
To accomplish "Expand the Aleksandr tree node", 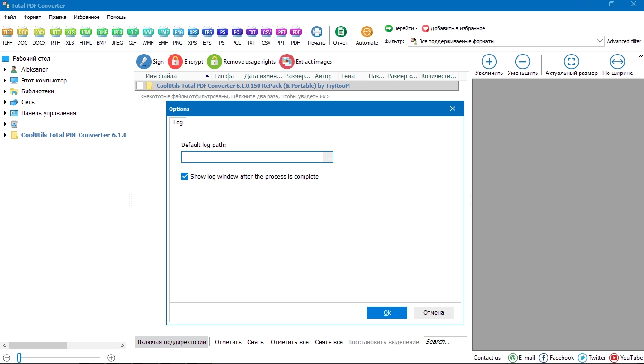I will click(5, 70).
